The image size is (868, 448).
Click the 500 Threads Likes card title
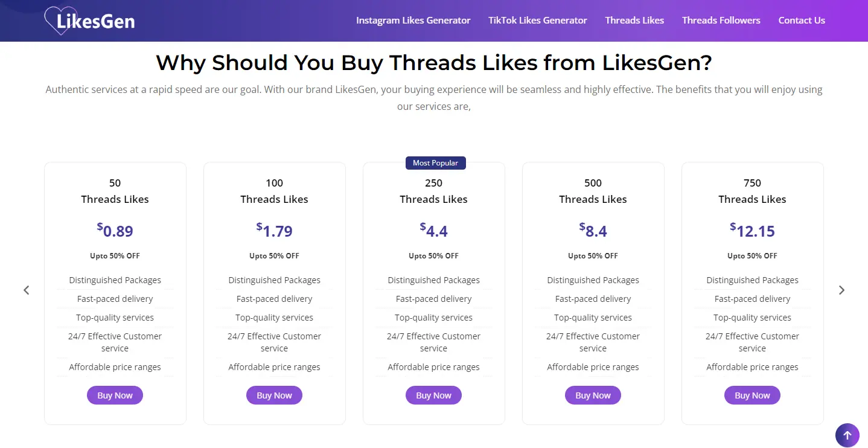click(593, 191)
